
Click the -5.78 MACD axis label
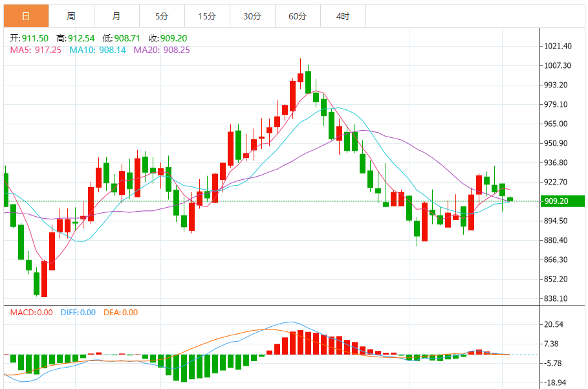tap(552, 363)
